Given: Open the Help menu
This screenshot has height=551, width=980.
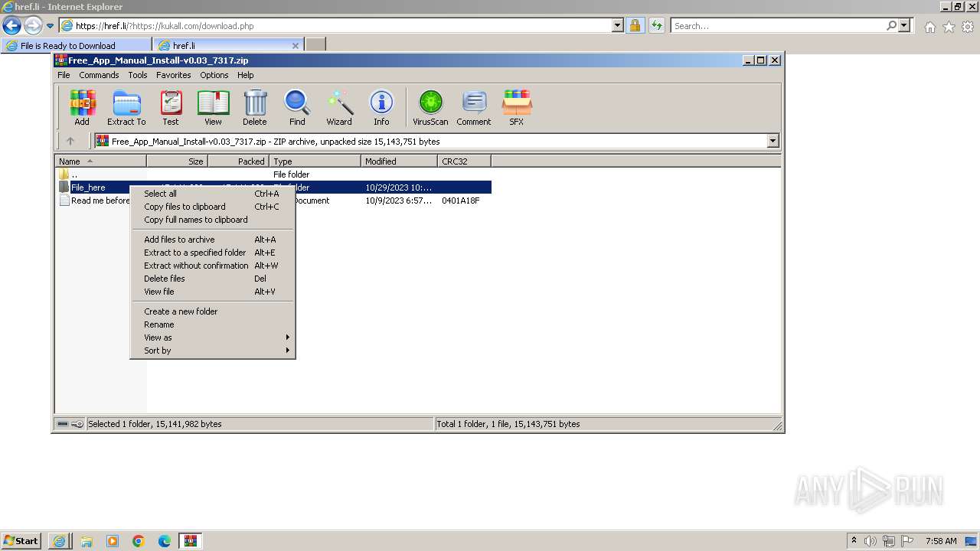Looking at the screenshot, I should click(x=245, y=75).
